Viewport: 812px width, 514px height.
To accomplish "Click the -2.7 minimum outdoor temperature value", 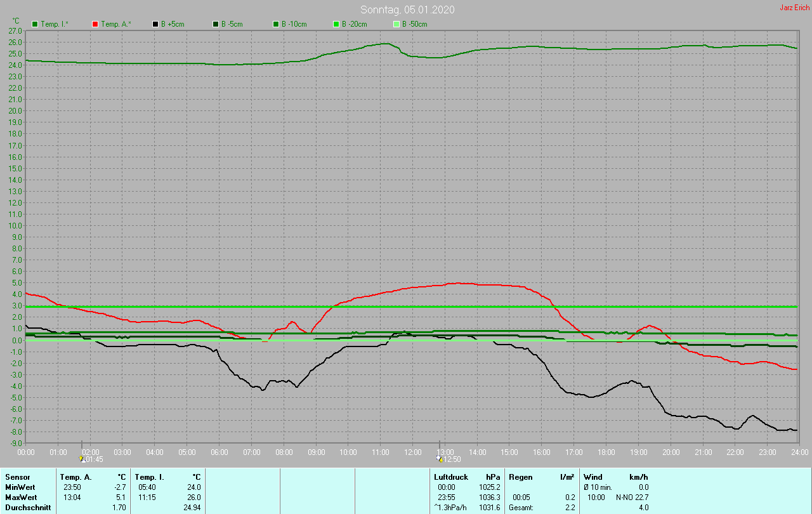I will point(120,487).
